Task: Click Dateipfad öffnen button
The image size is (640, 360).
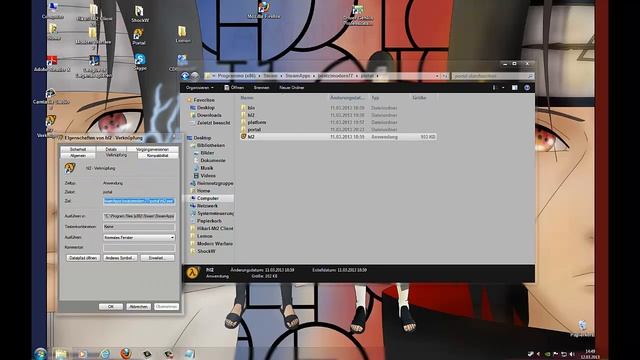Action: tap(83, 258)
